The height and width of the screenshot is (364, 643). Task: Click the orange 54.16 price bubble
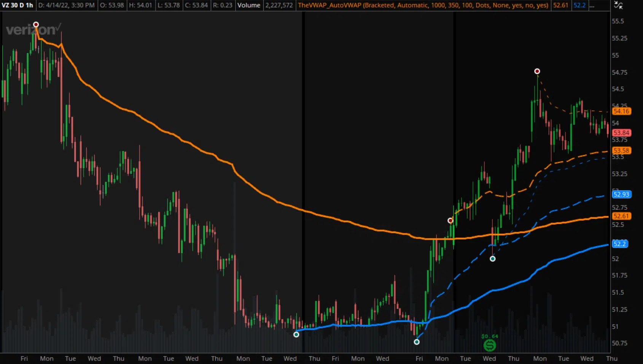(x=621, y=111)
